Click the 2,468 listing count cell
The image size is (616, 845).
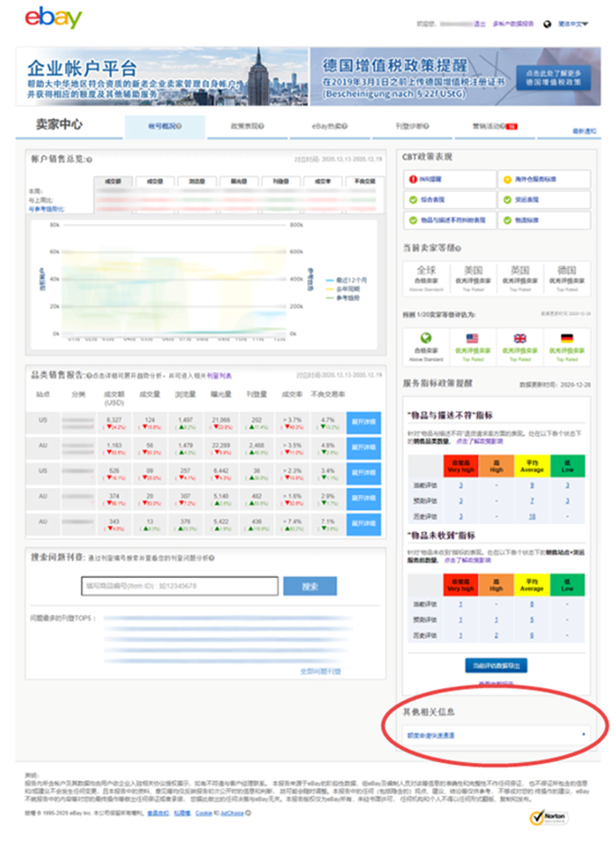(256, 448)
